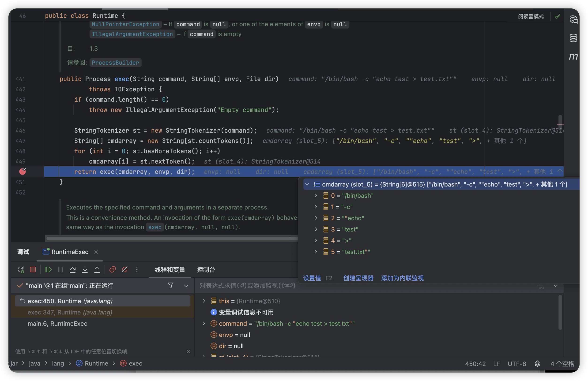Expand array element 1 = "-c"
The image size is (588, 381).
click(316, 207)
